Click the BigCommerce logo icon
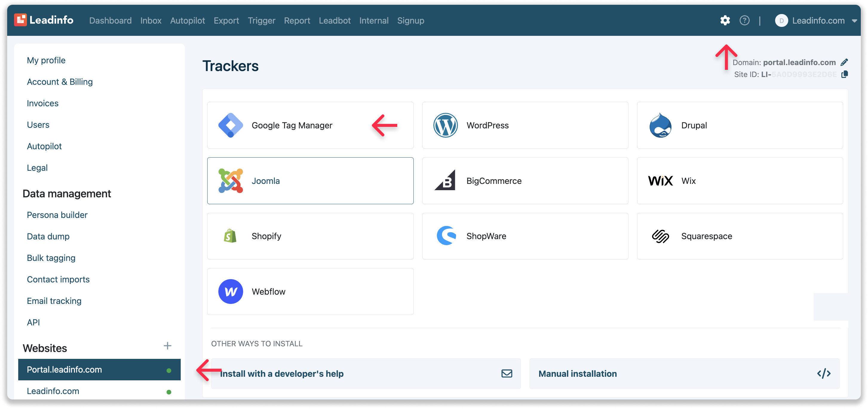The image size is (868, 409). (x=445, y=181)
